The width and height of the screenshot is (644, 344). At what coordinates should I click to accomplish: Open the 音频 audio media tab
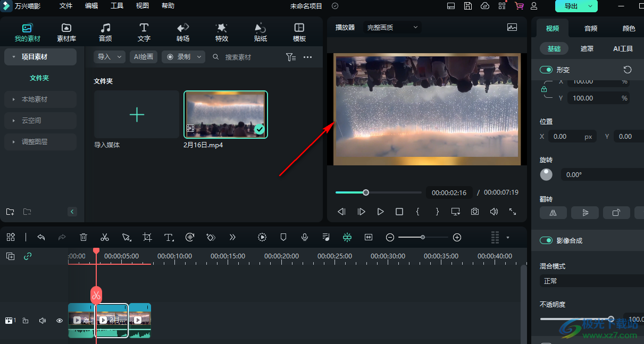click(105, 32)
